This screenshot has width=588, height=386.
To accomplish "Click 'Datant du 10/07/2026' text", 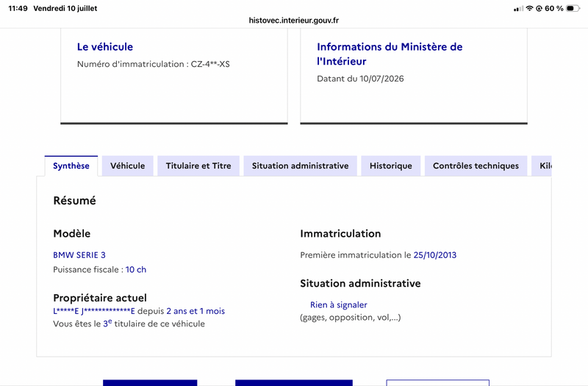I will click(360, 79).
